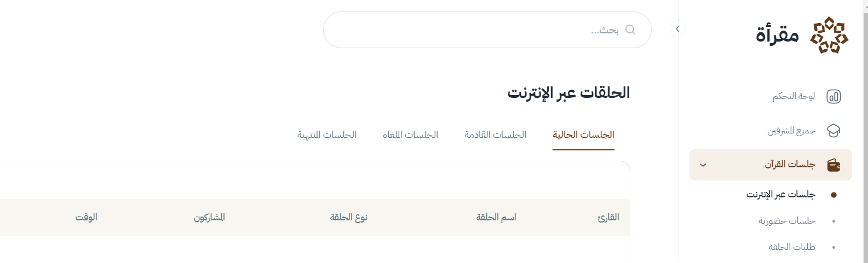Click the bullet beside جلسات عبر الإنترنت
868x263 pixels.
point(833,195)
